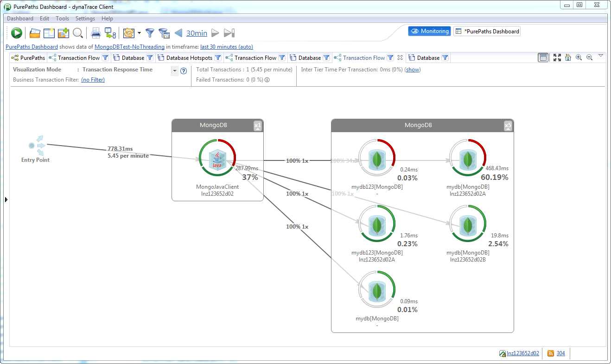Collapse the MongoDB group marked x5

(508, 126)
